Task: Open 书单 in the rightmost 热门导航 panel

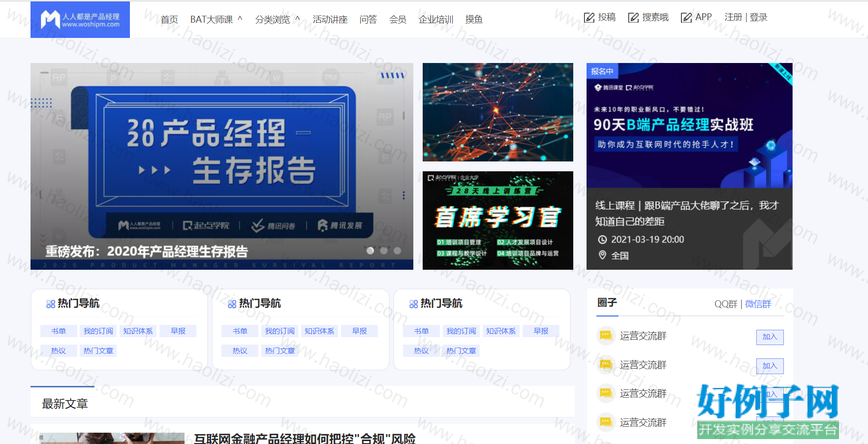Action: pos(422,331)
